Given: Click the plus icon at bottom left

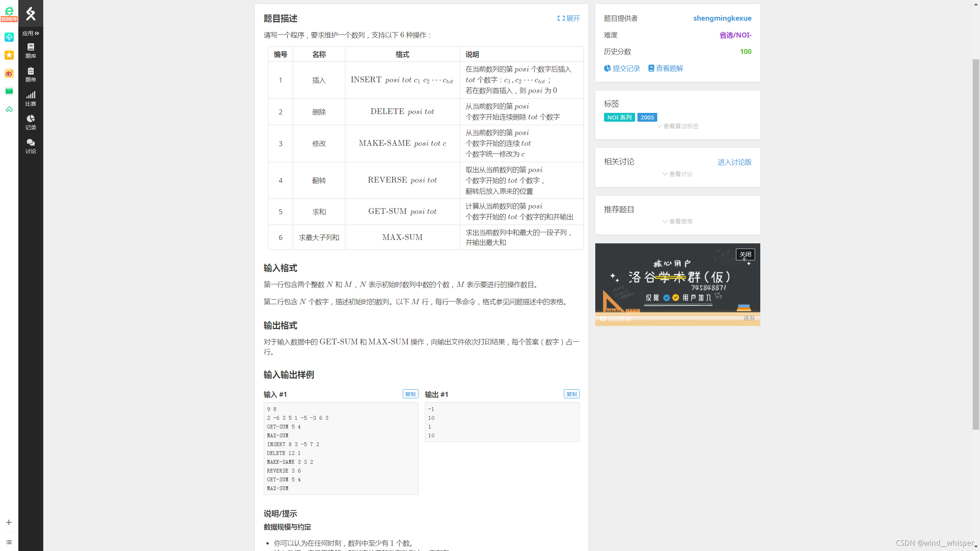Looking at the screenshot, I should click(9, 522).
